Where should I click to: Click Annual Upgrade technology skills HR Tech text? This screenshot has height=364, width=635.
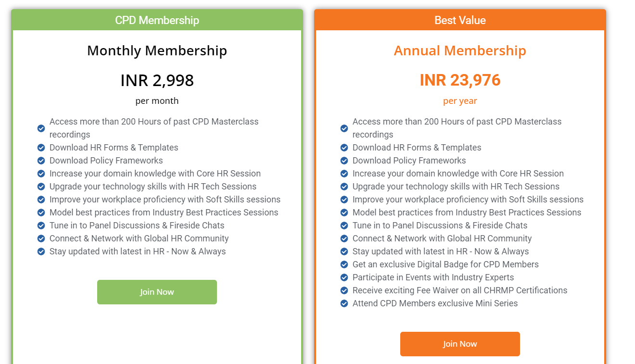[x=456, y=187]
